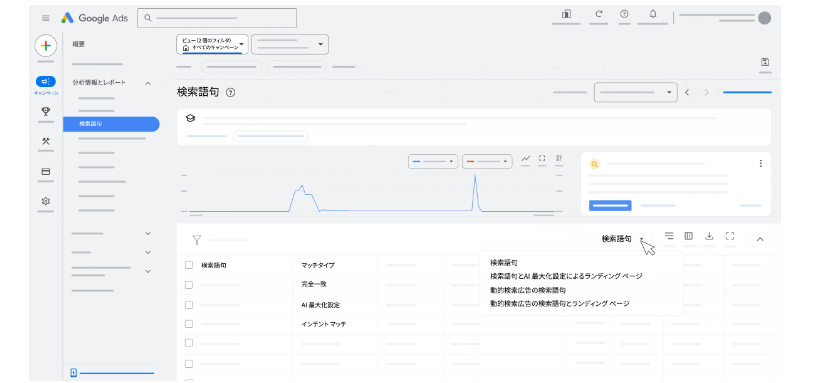Viewport: 818px width, 383px height.
Task: Open the campaign selector dropdown next to view filter
Action: click(290, 44)
